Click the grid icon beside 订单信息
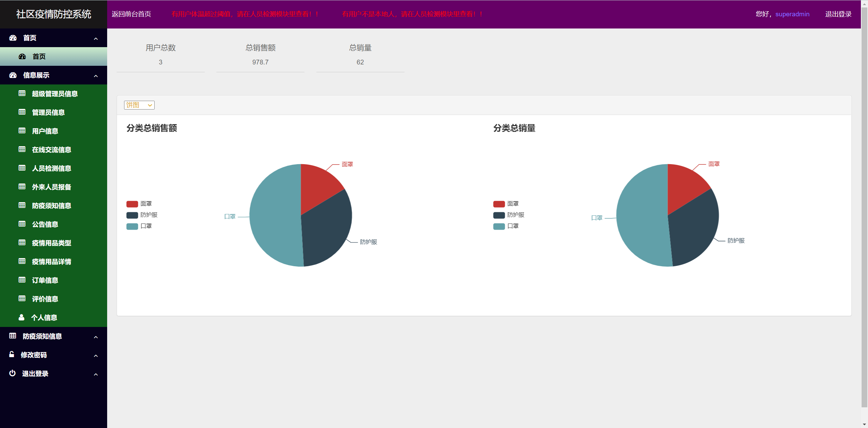 [x=22, y=280]
